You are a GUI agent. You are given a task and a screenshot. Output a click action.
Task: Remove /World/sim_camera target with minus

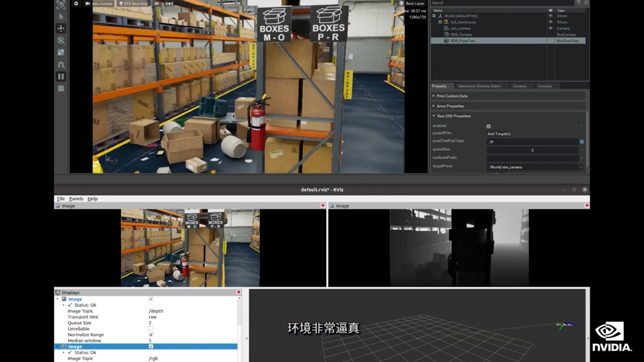click(581, 167)
